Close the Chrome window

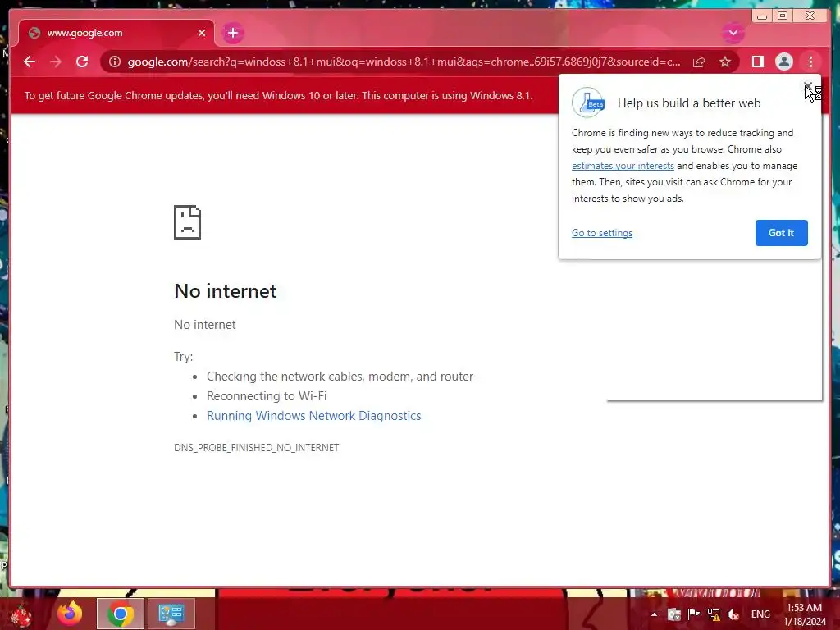(x=810, y=16)
